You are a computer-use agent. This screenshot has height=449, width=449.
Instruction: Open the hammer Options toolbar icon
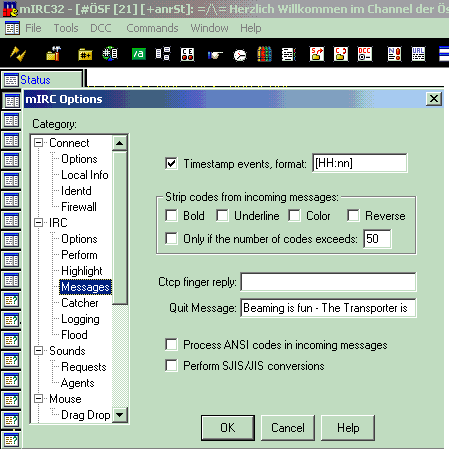(x=53, y=54)
